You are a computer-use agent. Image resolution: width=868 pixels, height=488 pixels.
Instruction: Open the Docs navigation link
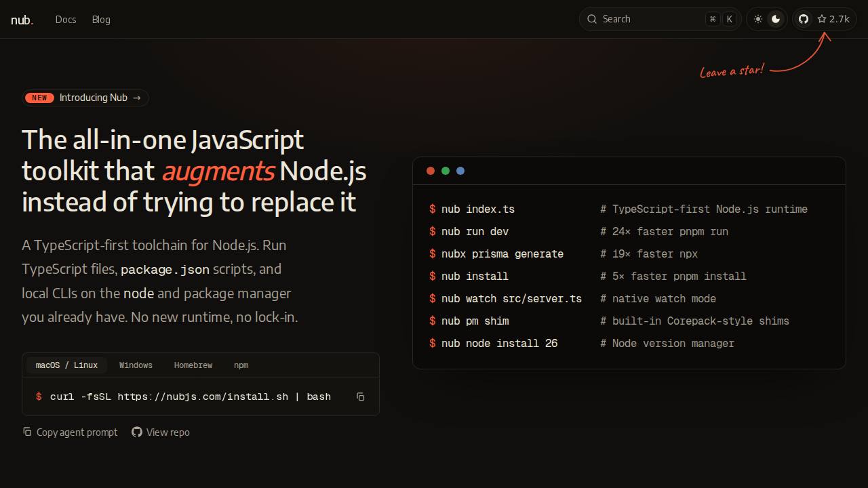66,20
